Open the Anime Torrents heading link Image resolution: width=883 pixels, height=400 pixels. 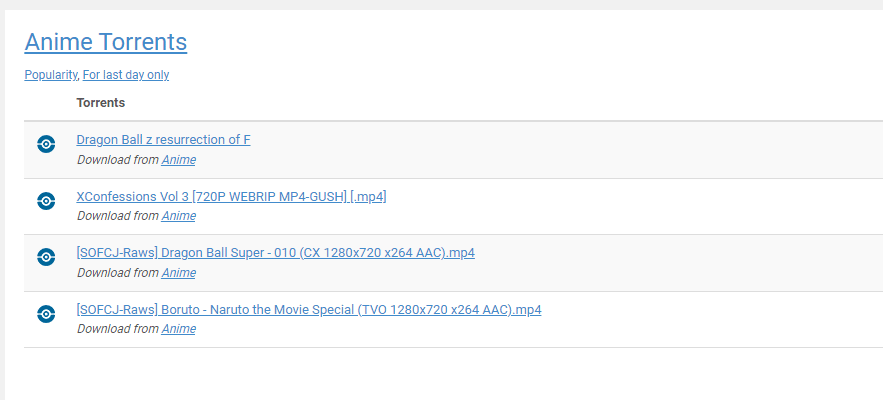[106, 42]
